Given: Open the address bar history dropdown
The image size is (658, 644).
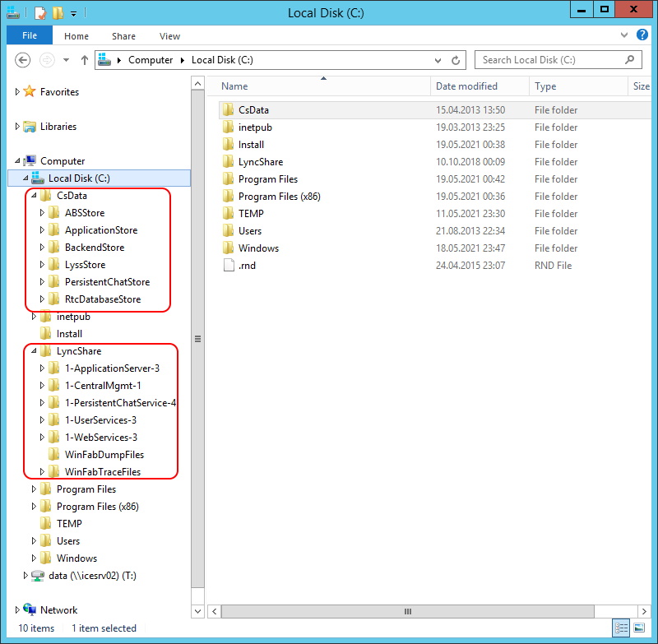Looking at the screenshot, I should pos(438,60).
